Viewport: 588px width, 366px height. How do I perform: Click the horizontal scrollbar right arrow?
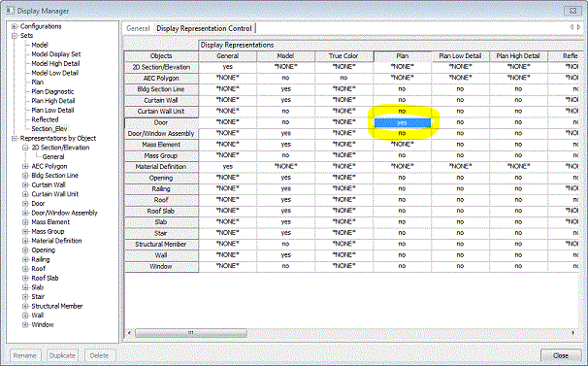point(572,333)
